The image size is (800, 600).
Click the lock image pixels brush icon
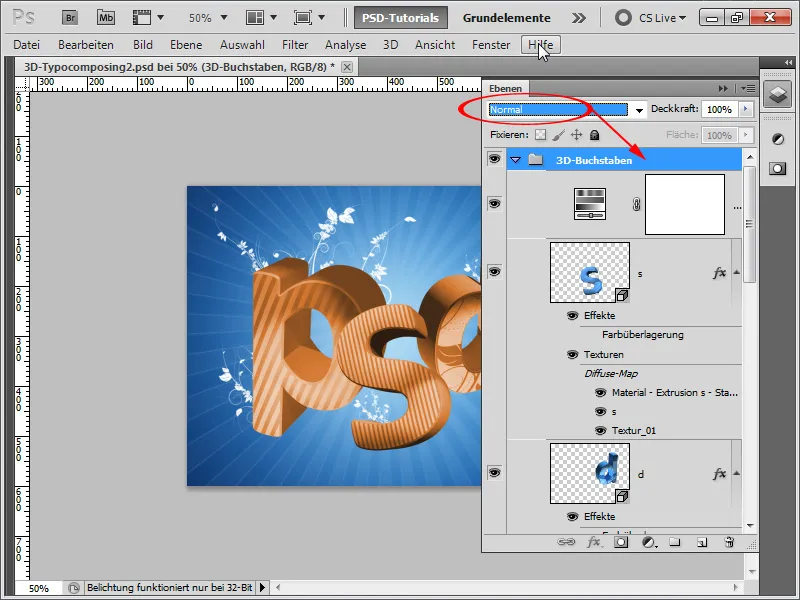[x=559, y=135]
